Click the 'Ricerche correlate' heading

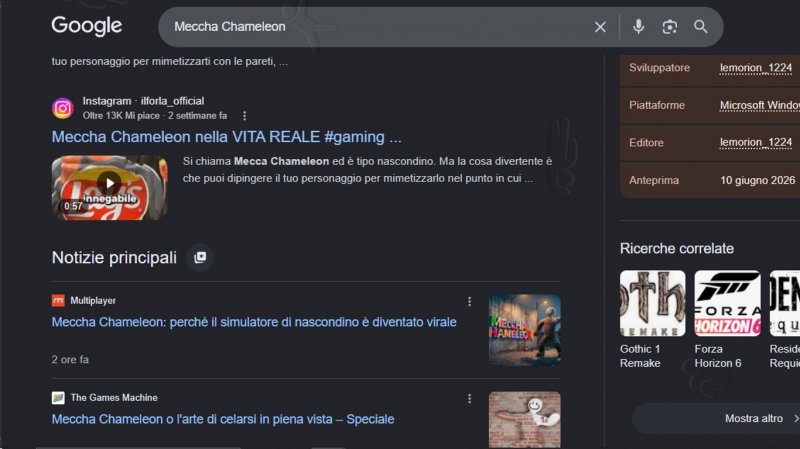[677, 248]
